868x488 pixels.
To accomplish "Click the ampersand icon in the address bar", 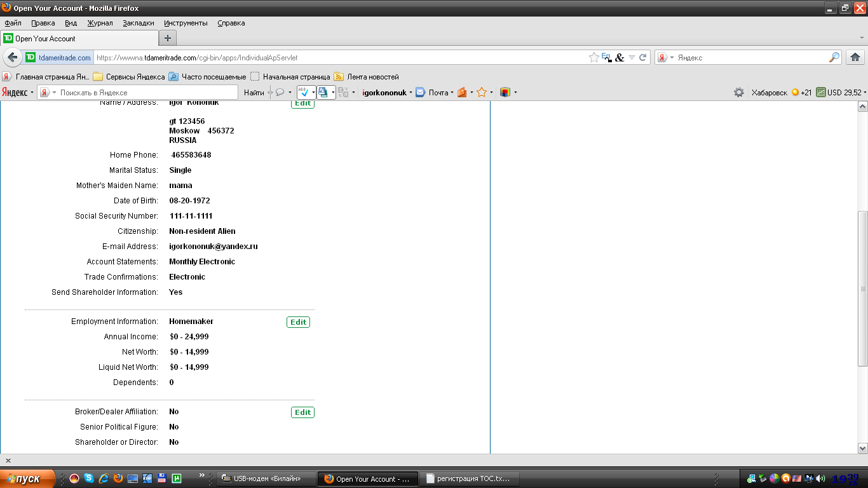I will (620, 57).
